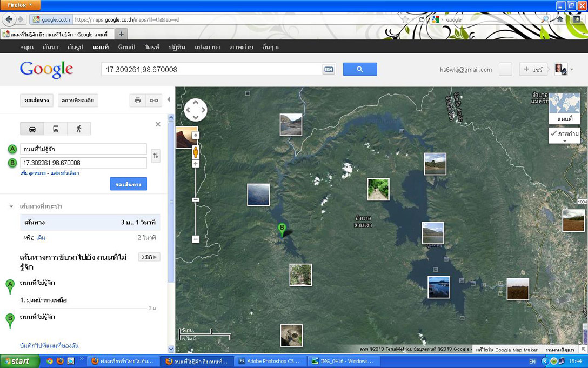Open the account profile dropdown arrow
588x368 pixels.
(x=572, y=70)
